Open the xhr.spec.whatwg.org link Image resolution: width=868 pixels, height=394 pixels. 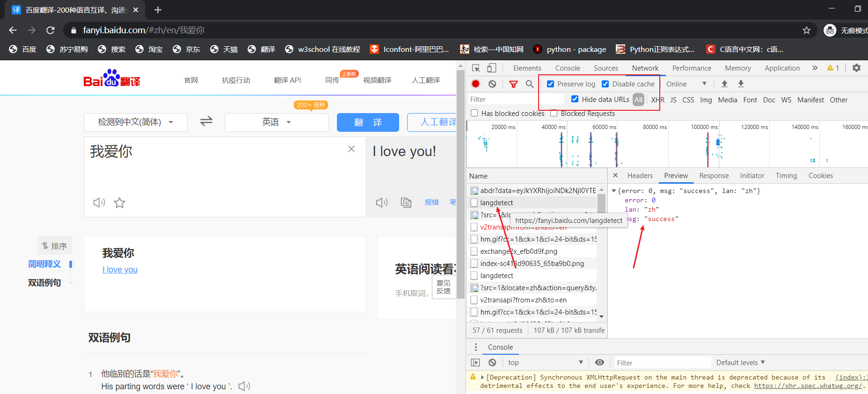pos(808,386)
